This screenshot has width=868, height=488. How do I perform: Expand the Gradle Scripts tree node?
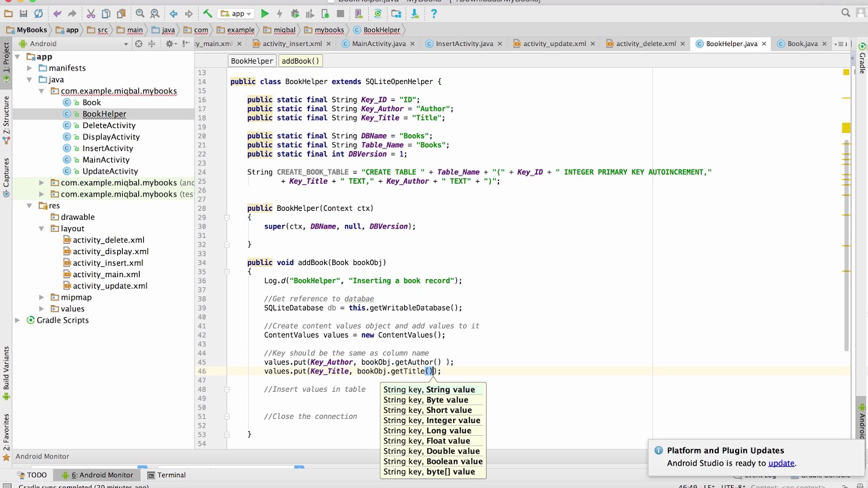click(x=18, y=321)
